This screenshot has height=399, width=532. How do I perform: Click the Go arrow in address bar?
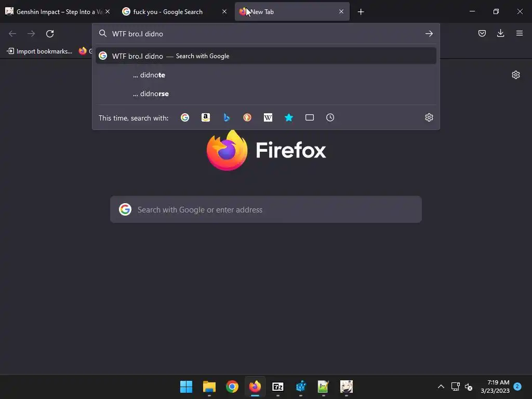point(429,34)
